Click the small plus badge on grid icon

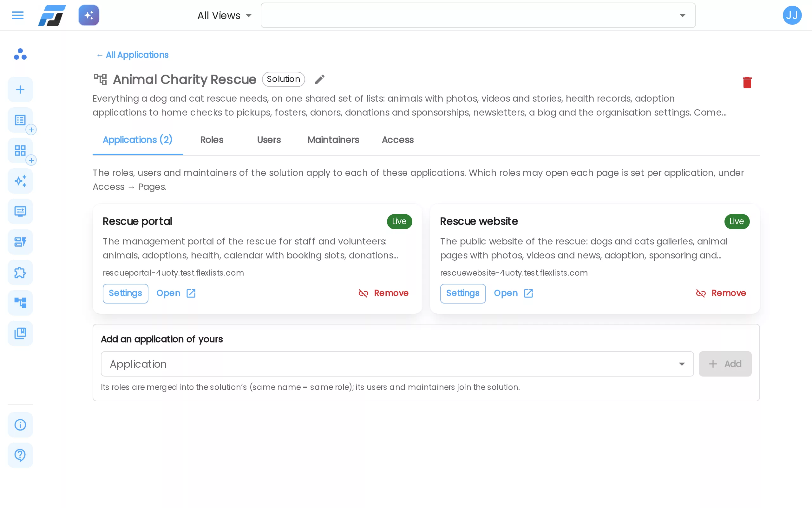(x=31, y=160)
